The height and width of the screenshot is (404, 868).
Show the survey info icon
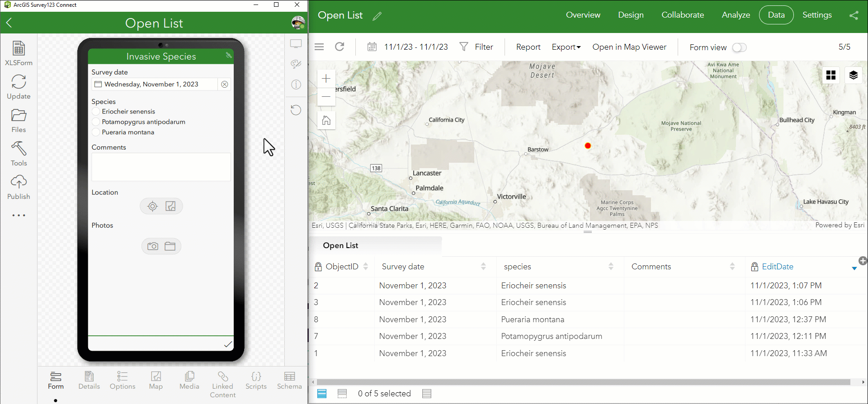pos(296,85)
